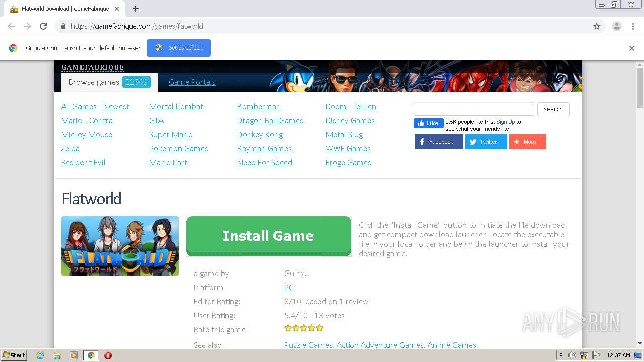Open the WWE Games link
644x362 pixels.
[348, 149]
